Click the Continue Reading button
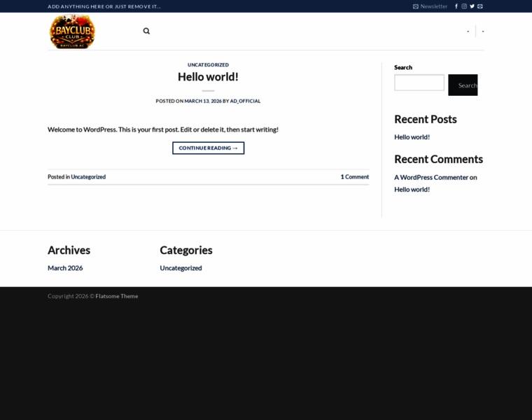This screenshot has width=532, height=420. (x=208, y=148)
